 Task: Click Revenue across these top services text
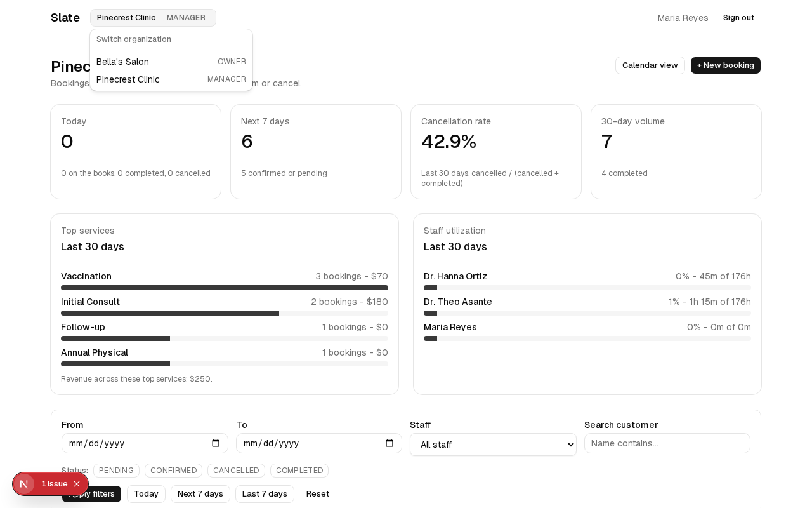click(x=136, y=379)
